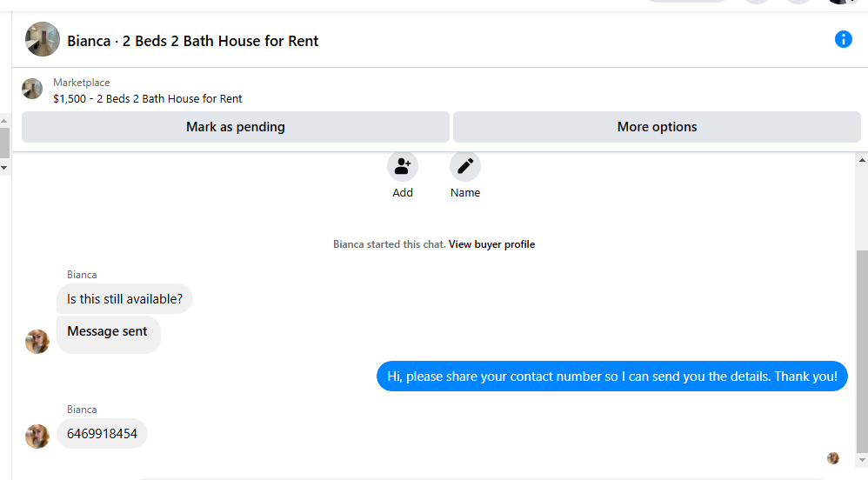Open the $1,500 2 Beds listing title

[148, 98]
